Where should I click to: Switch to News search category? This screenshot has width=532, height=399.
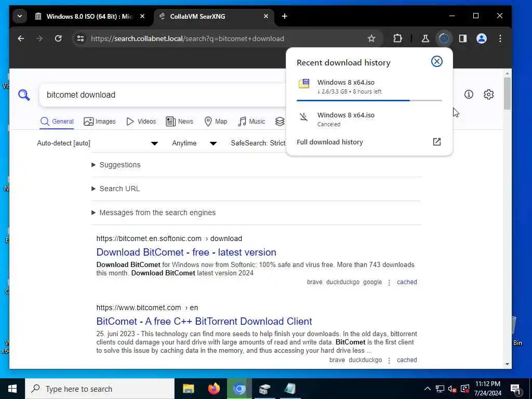(x=179, y=122)
